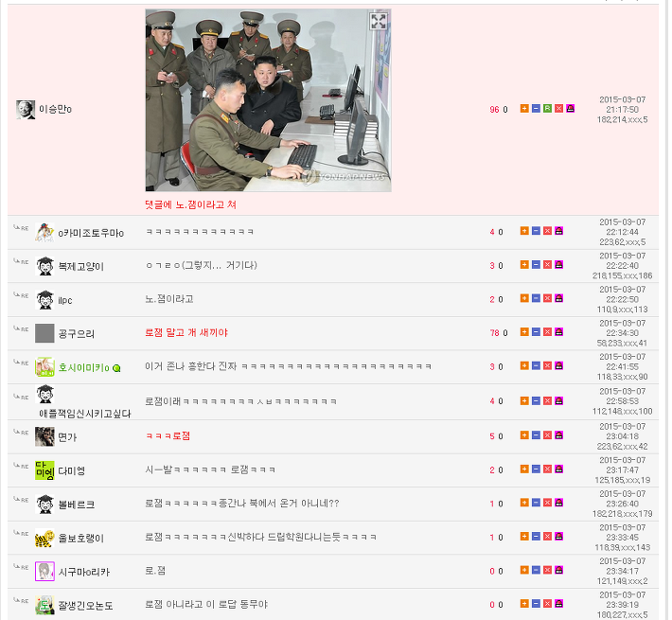The height and width of the screenshot is (620, 672).
Task: Report 이승만o's post with pink siren icon
Action: tap(571, 109)
